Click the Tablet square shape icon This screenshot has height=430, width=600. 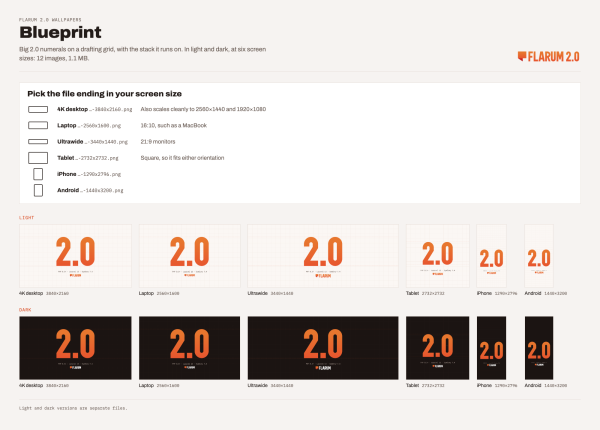38,158
